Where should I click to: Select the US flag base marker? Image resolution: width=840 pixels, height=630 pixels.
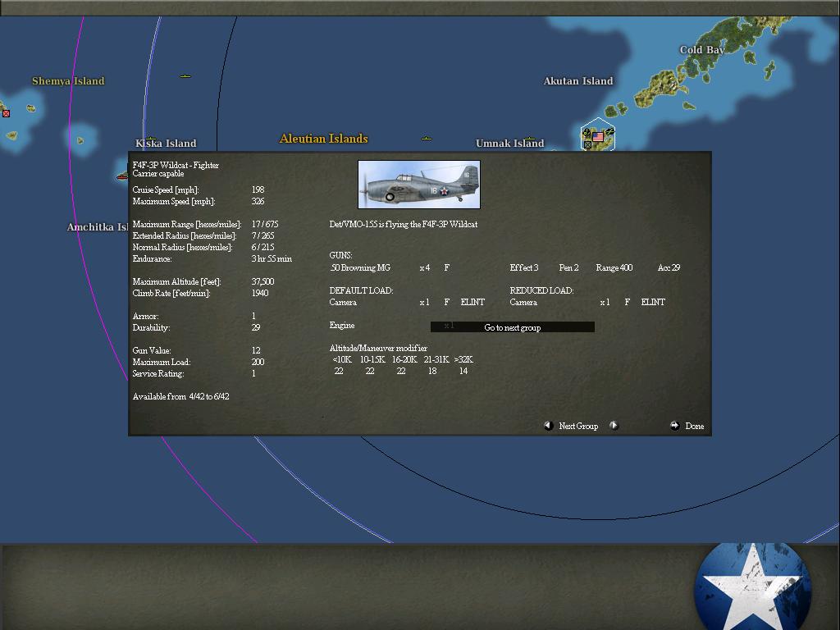tap(598, 137)
